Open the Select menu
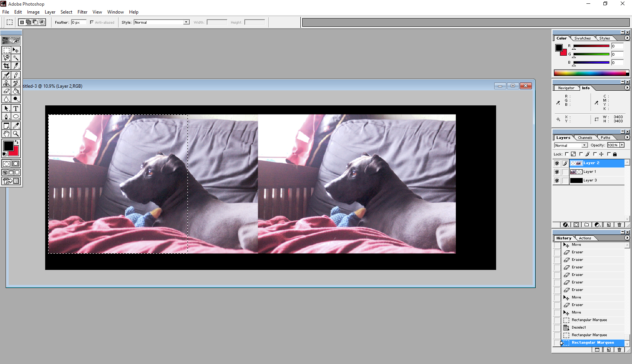The image size is (632, 364). 66,12
